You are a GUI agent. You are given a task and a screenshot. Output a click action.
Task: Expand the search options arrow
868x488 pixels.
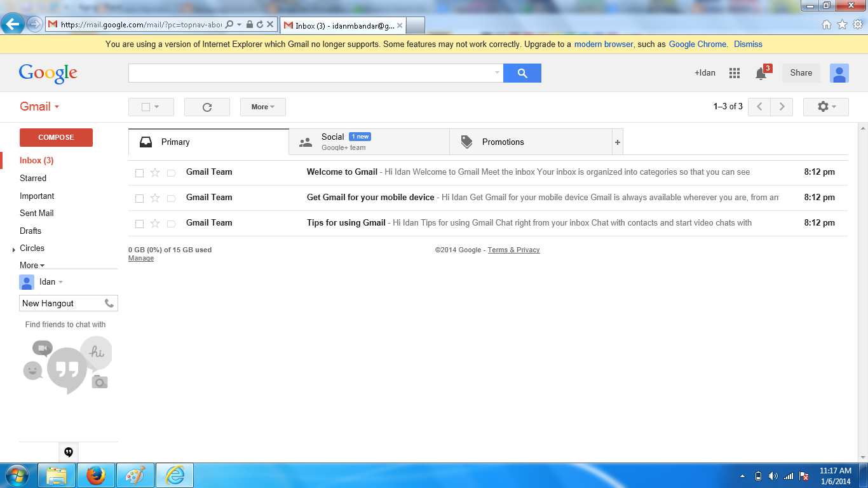click(497, 73)
